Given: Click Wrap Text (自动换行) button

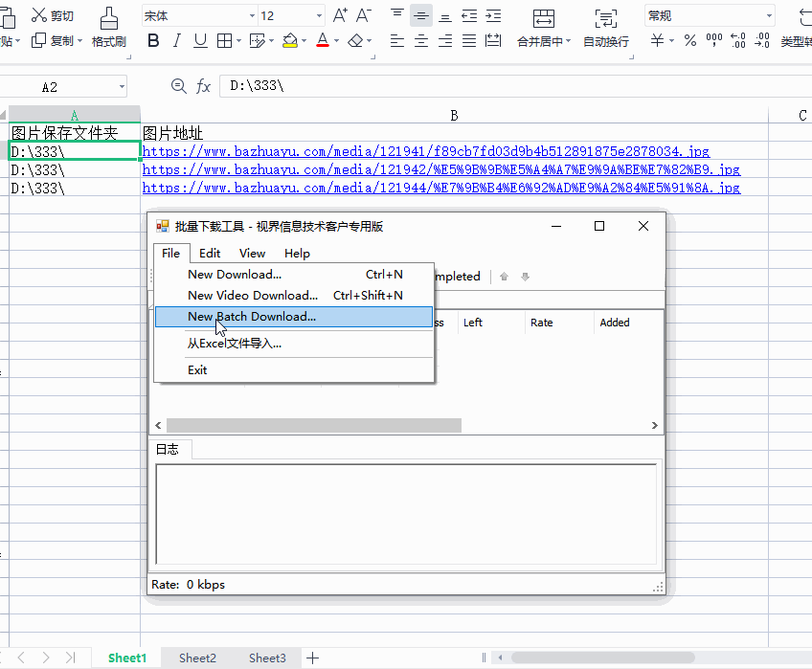Looking at the screenshot, I should 606,28.
